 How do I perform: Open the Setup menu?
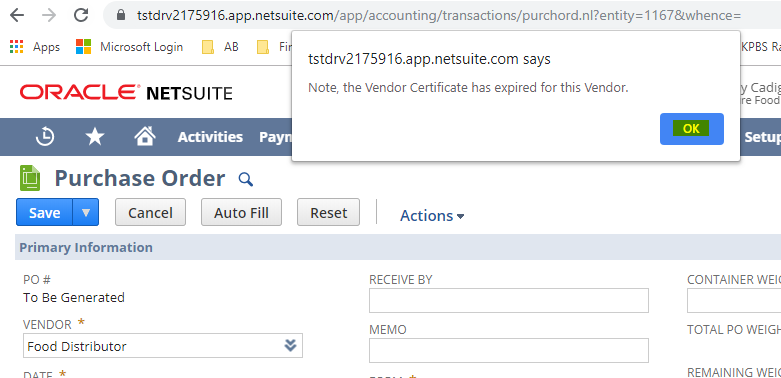(762, 137)
